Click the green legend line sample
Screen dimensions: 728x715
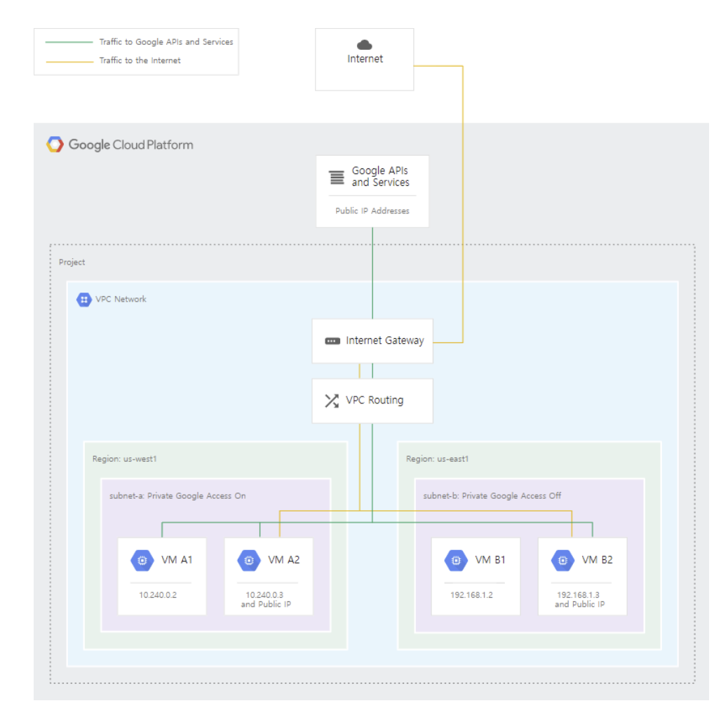69,42
